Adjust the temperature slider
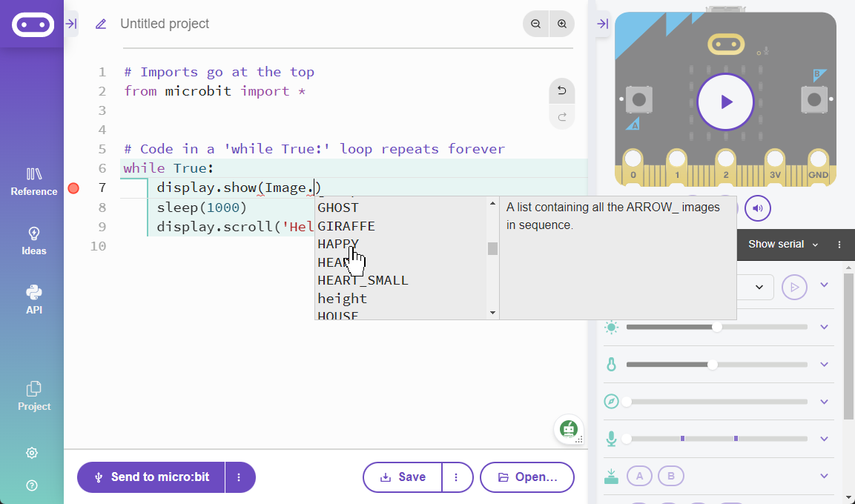This screenshot has width=855, height=504. click(717, 365)
